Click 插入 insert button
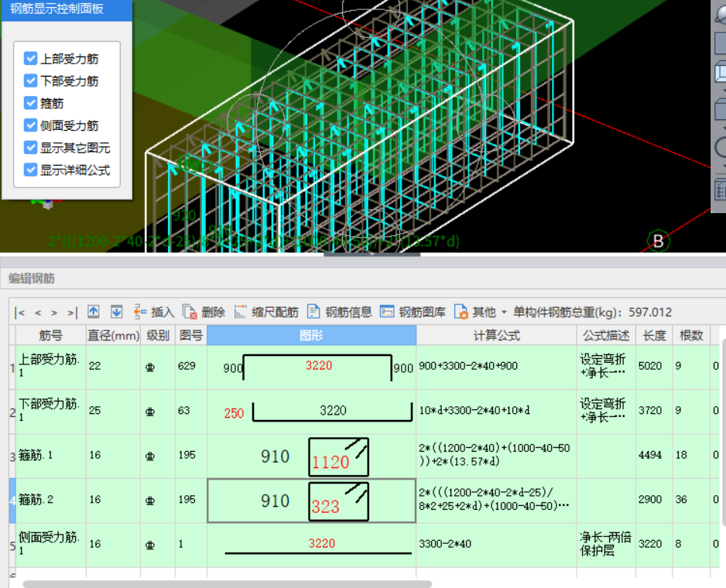This screenshot has height=588, width=726. tap(154, 312)
